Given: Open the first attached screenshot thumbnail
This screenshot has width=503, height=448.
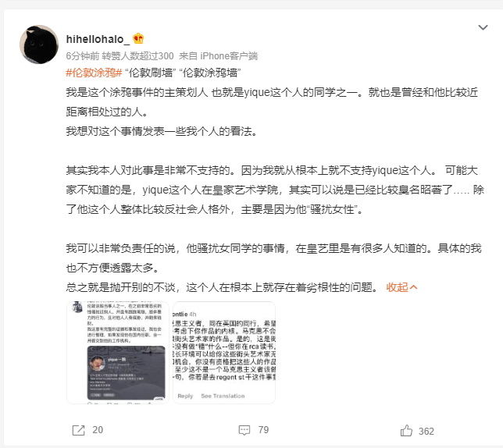Looking at the screenshot, I should tap(118, 352).
